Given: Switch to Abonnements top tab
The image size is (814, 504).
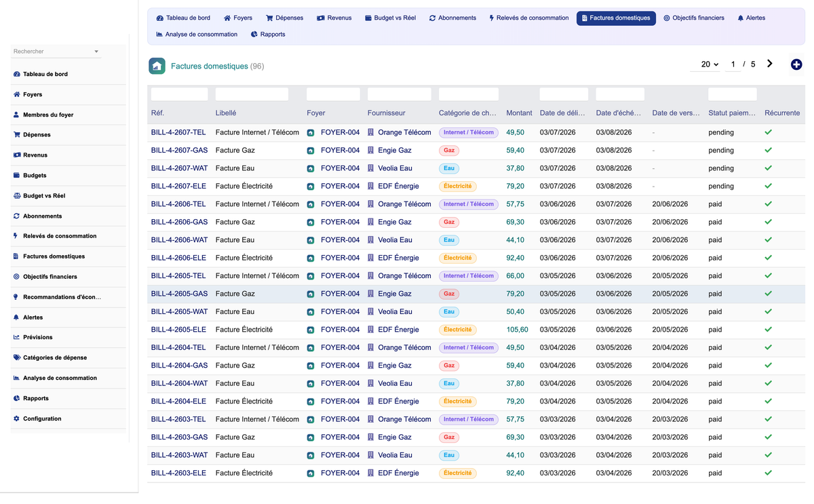Looking at the screenshot, I should 452,18.
